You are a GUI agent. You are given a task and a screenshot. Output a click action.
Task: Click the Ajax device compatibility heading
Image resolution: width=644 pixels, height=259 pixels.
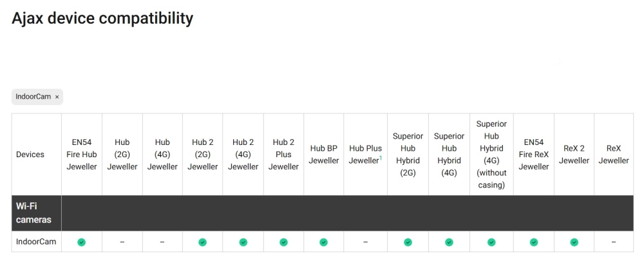tap(102, 18)
